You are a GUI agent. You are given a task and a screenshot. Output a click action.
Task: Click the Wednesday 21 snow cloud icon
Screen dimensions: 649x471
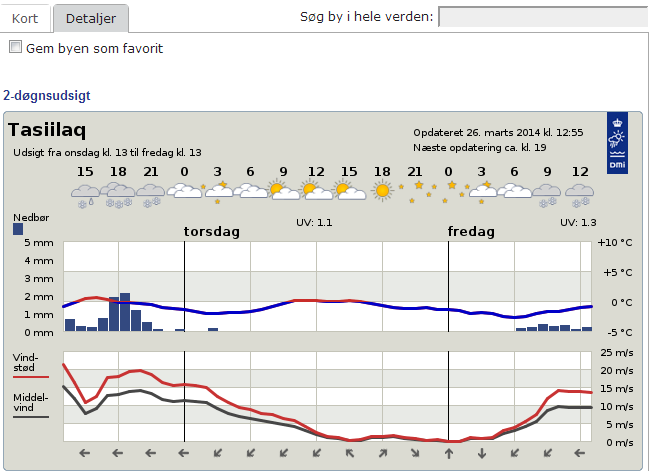coord(151,195)
